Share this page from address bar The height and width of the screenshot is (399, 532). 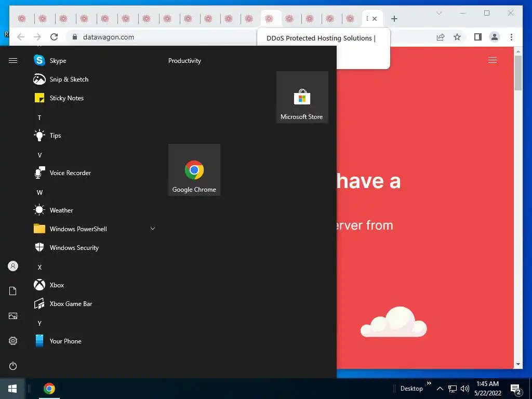coord(441,37)
